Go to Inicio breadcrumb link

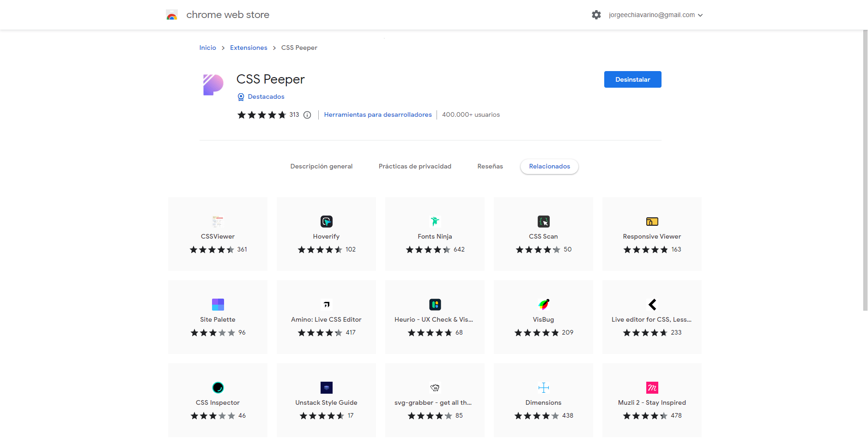pyautogui.click(x=207, y=48)
